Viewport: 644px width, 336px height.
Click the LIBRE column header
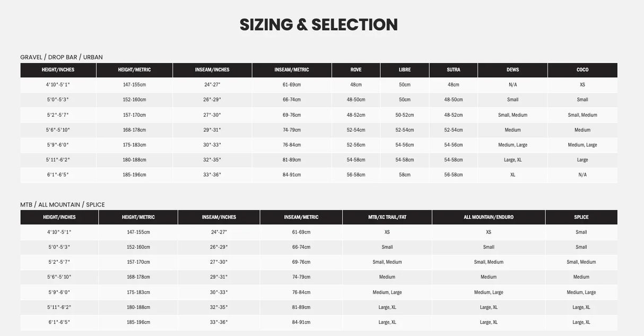pos(405,70)
